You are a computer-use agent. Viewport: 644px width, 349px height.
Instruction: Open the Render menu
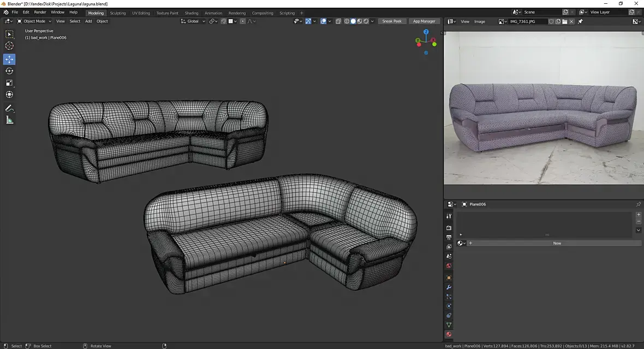[x=40, y=12]
